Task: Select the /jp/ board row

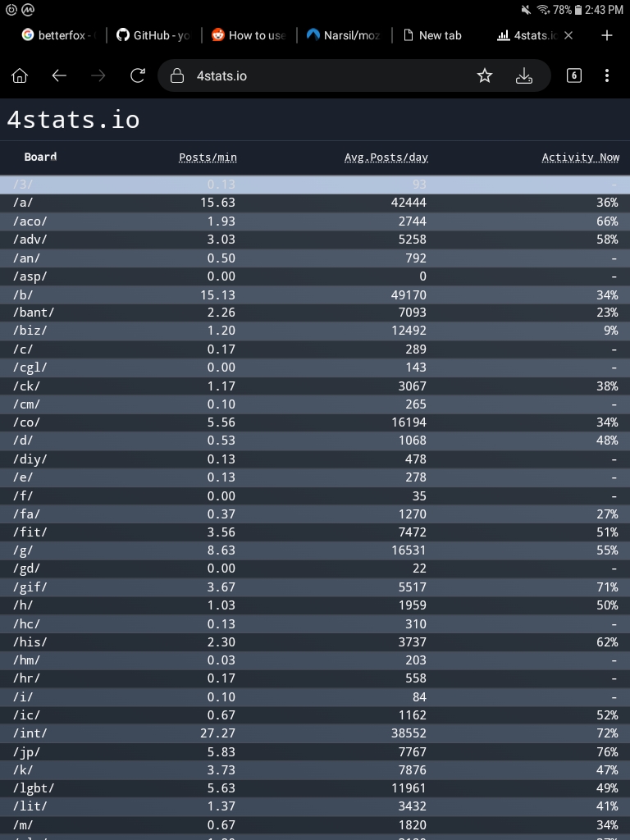Action: pyautogui.click(x=315, y=751)
